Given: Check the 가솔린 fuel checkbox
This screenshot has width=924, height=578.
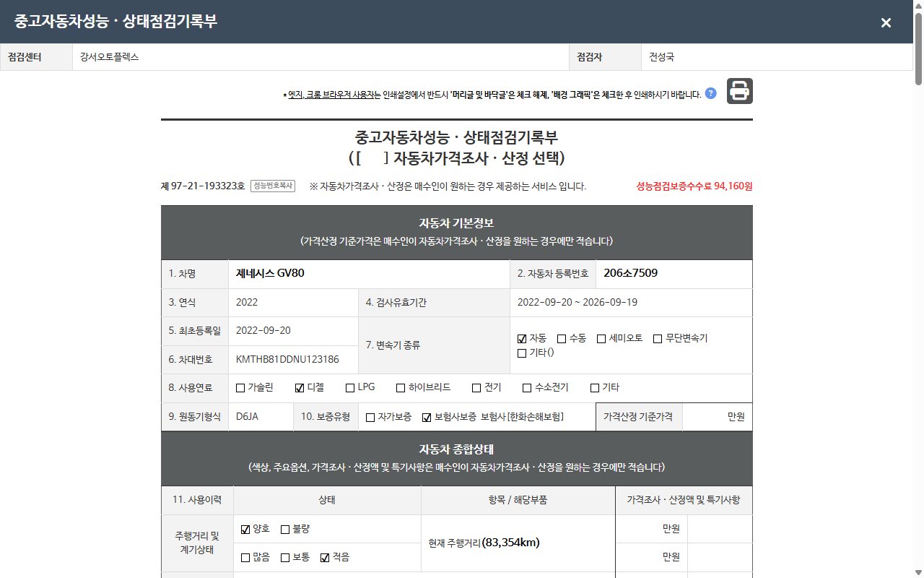Looking at the screenshot, I should pyautogui.click(x=241, y=388).
